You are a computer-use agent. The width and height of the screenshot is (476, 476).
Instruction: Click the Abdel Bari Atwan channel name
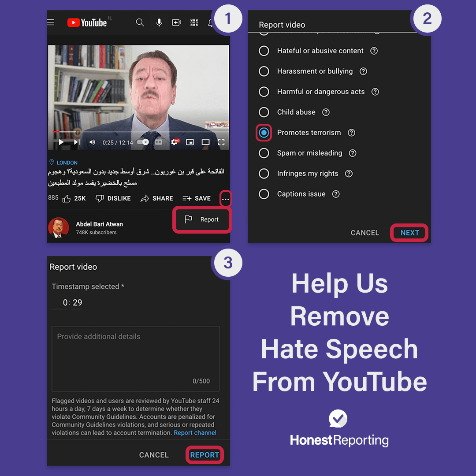coord(99,224)
